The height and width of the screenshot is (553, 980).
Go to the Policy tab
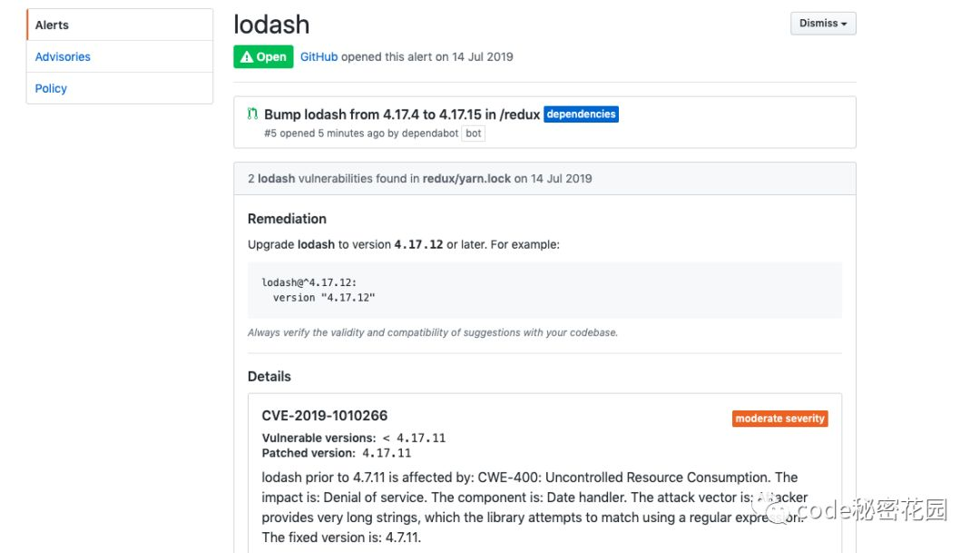coord(51,88)
